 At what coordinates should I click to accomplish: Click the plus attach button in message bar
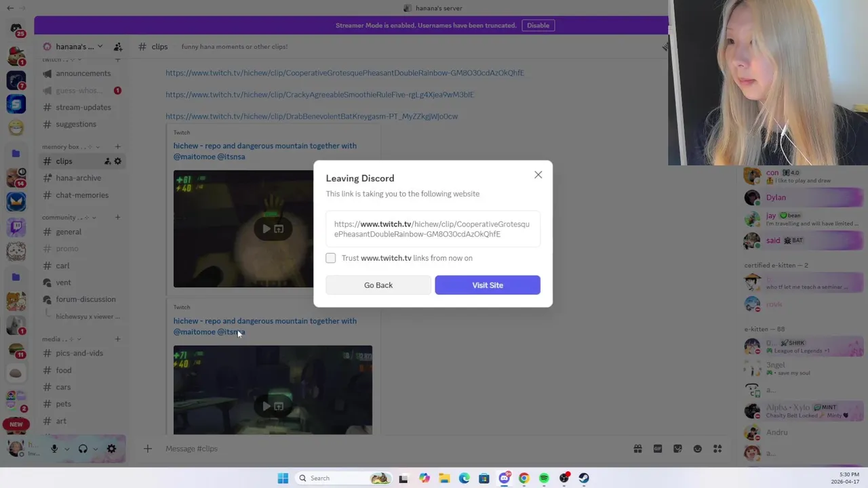click(x=147, y=449)
